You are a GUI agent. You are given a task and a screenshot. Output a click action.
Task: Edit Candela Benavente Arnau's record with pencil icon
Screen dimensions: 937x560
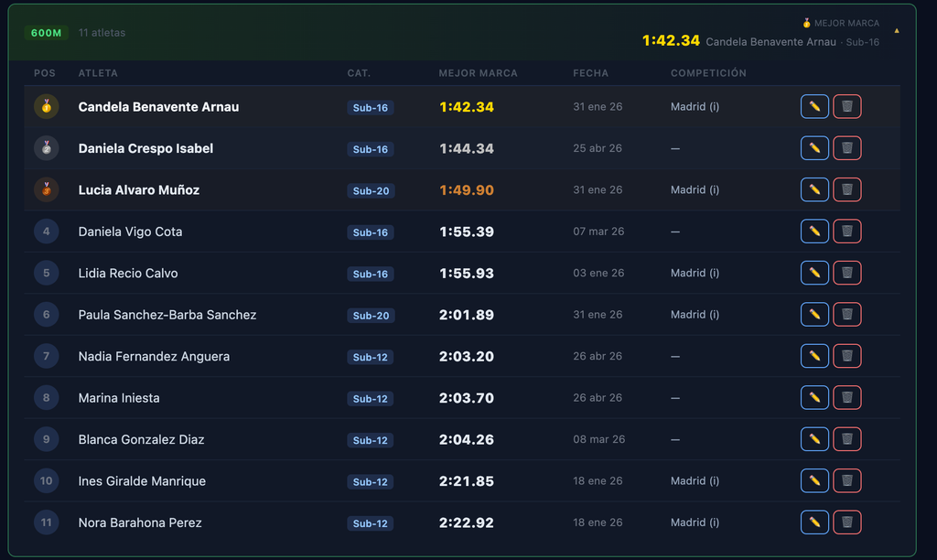click(813, 106)
